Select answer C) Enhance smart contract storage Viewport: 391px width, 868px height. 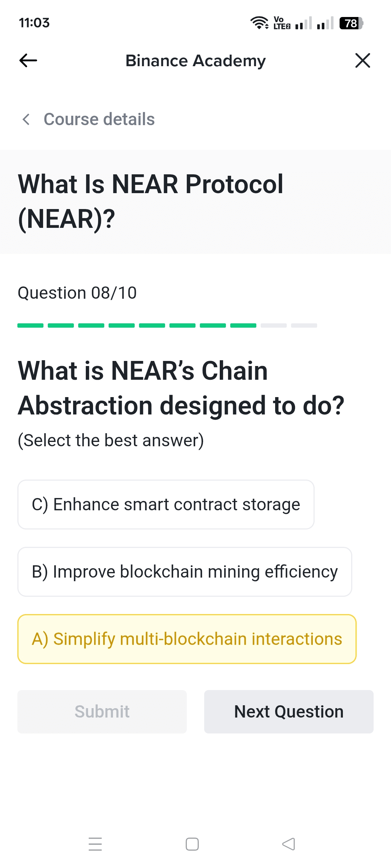166,505
